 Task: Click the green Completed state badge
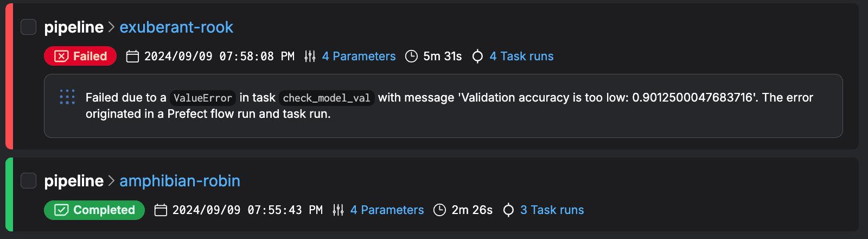94,210
